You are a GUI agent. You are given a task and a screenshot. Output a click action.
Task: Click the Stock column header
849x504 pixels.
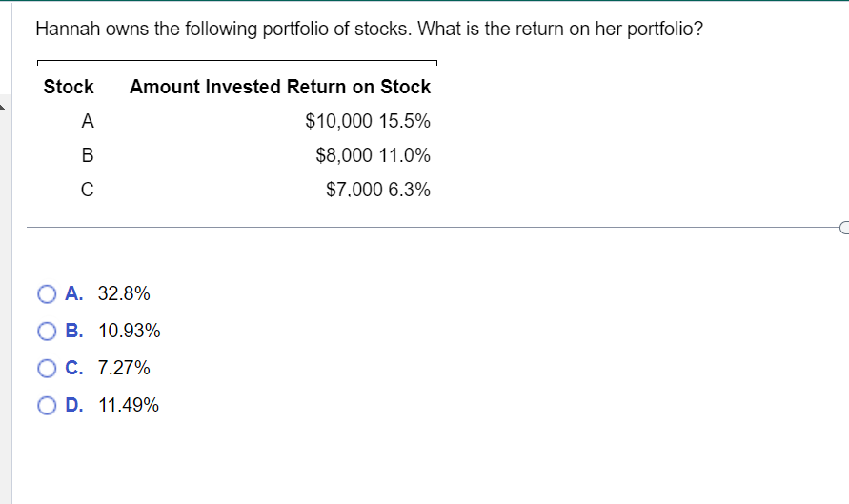[x=69, y=87]
